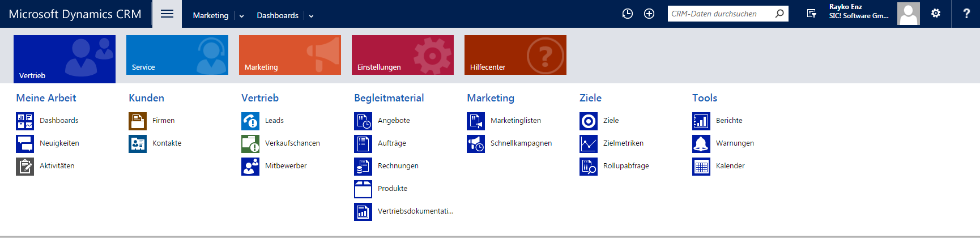Open the Schnellkampagnen link
Screen dimensions: 980x238
(521, 143)
